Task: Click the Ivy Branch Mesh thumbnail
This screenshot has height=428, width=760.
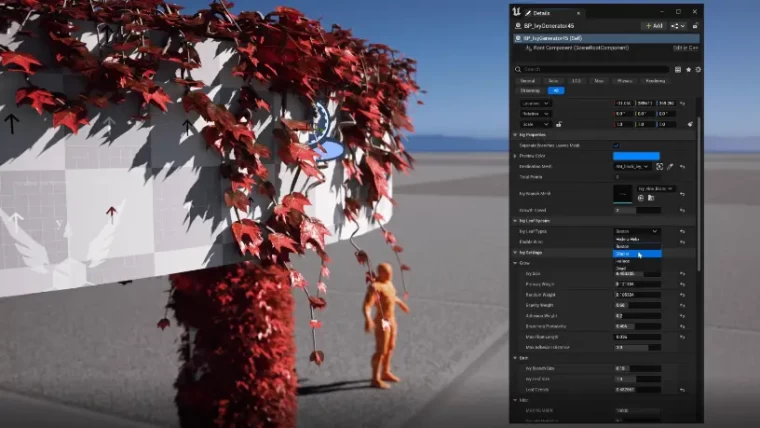Action: (x=623, y=194)
